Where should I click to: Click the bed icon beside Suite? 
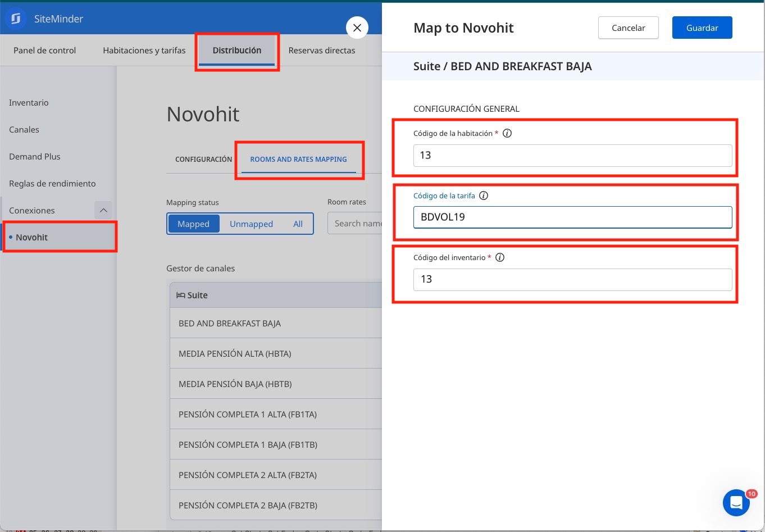[181, 295]
